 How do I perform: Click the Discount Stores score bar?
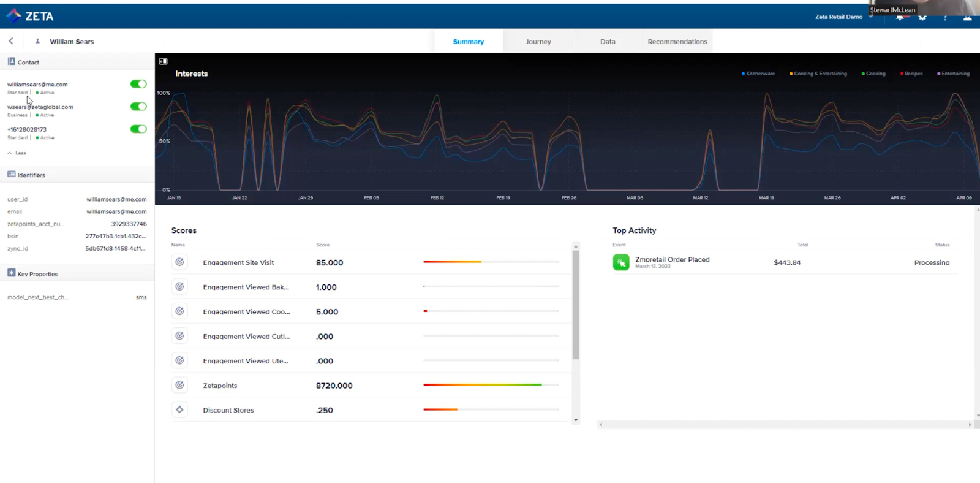491,409
